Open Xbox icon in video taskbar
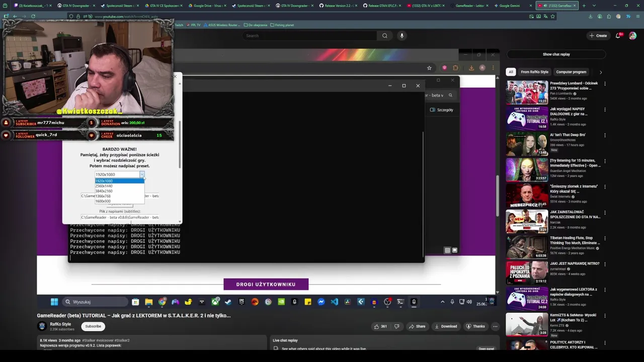The height and width of the screenshot is (362, 644). pyautogui.click(x=215, y=302)
